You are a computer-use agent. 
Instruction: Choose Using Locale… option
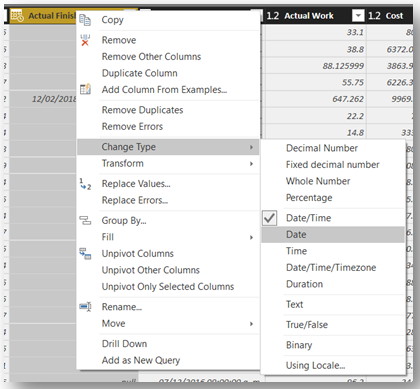[333, 366]
